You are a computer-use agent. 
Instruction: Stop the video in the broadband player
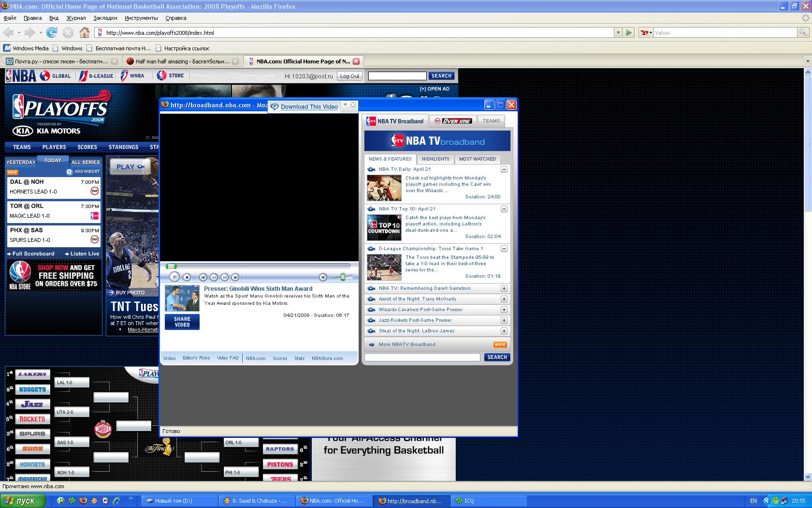point(187,277)
